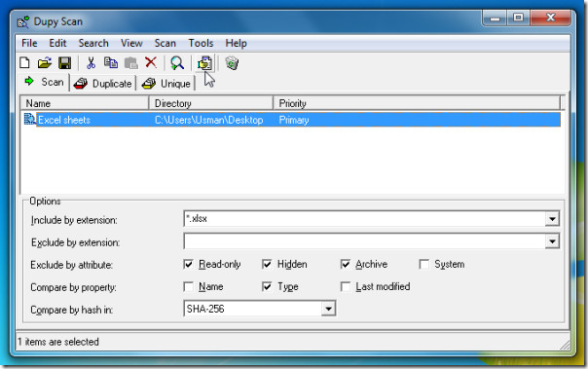The width and height of the screenshot is (588, 369).
Task: Click the window resize grip in status bar
Action: click(565, 345)
